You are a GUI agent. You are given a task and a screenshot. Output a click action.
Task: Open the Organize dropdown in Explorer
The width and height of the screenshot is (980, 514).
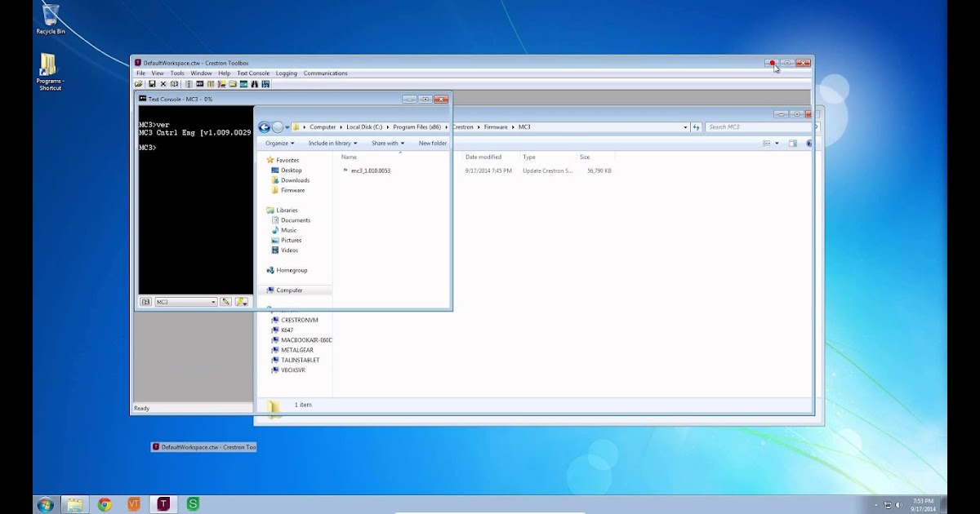point(278,143)
